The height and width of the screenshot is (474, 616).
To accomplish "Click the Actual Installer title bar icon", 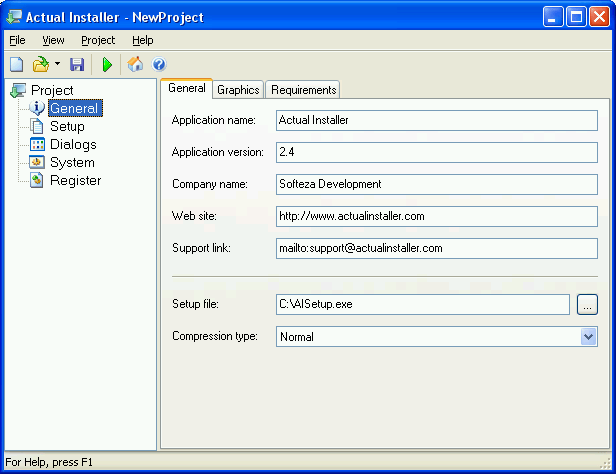I will 14,17.
